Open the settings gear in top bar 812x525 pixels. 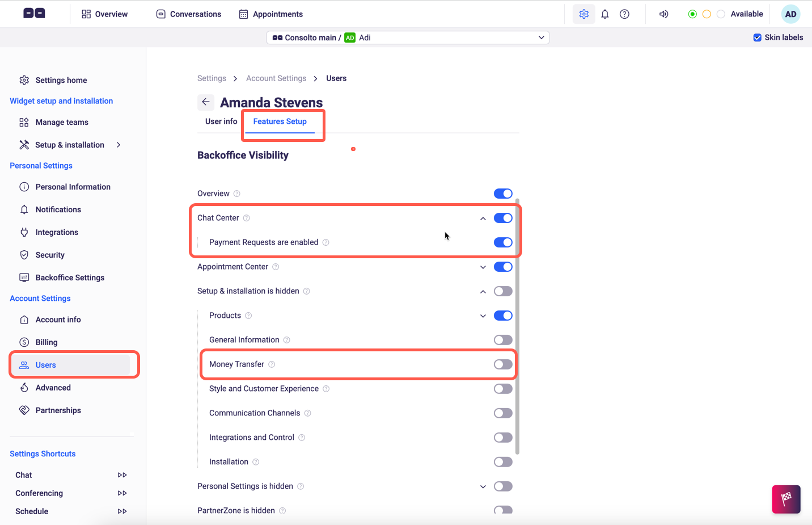click(584, 14)
